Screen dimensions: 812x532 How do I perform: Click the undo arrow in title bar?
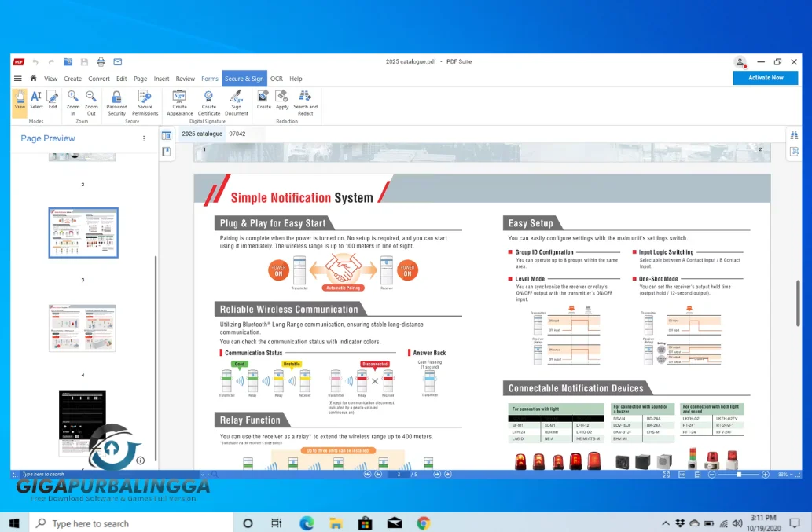(35, 62)
